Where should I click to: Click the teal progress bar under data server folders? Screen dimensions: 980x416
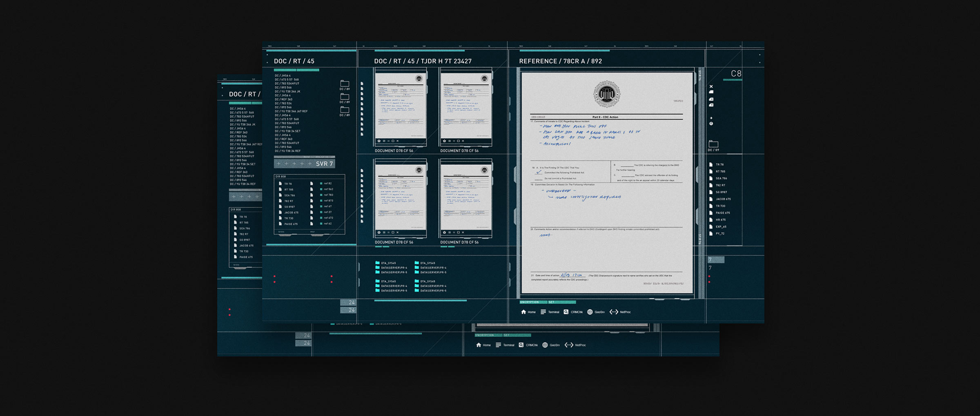point(420,301)
